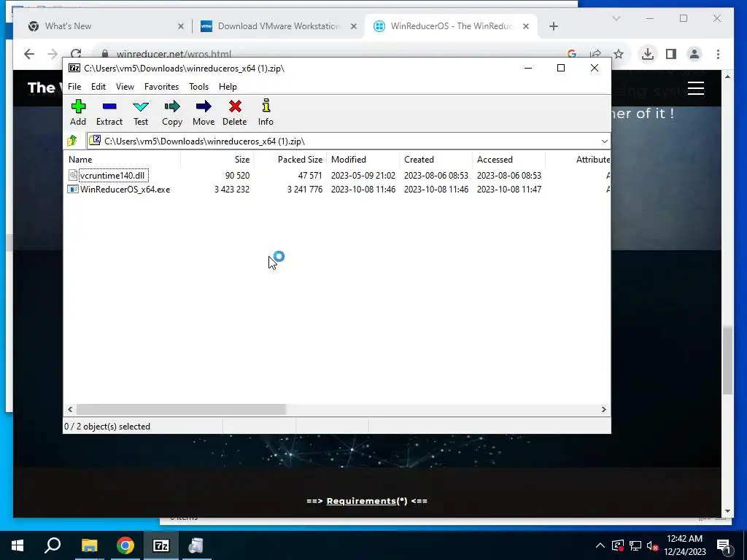747x560 pixels.
Task: Open Chrome downloads icon
Action: click(x=648, y=54)
